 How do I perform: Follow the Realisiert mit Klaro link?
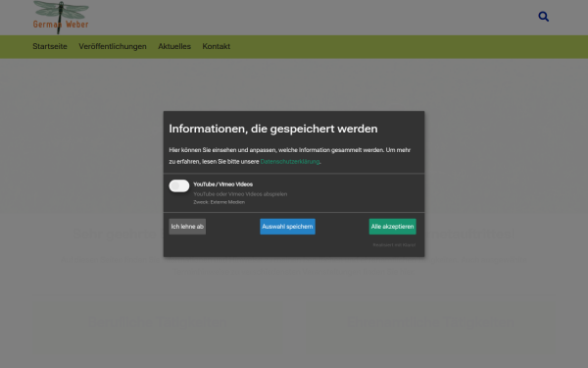pos(394,244)
